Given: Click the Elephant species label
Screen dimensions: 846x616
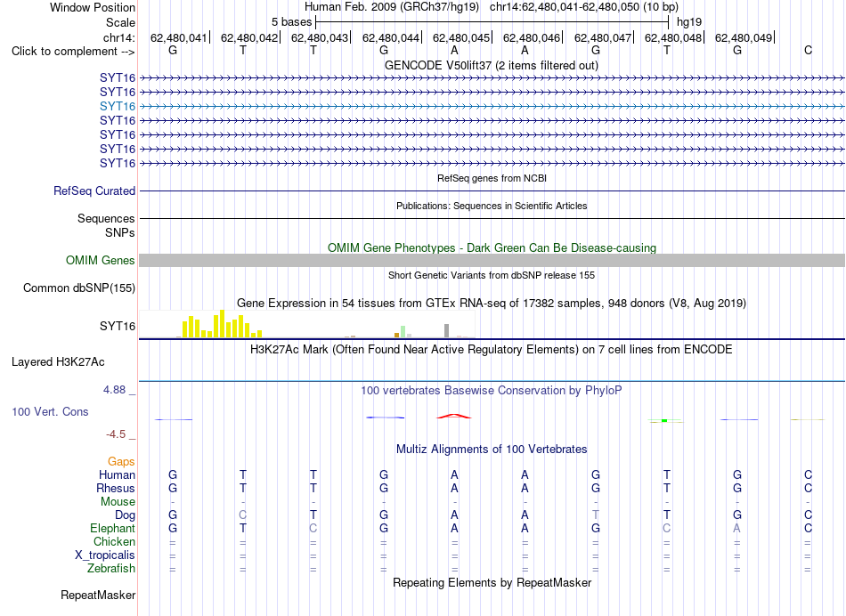Looking at the screenshot, I should [x=113, y=529].
